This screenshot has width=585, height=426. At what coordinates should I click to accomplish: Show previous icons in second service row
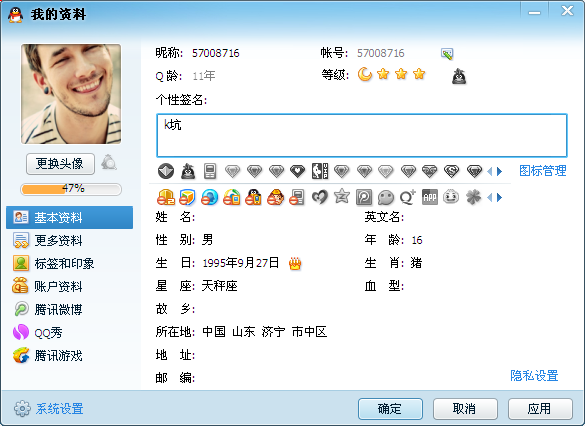pyautogui.click(x=490, y=197)
